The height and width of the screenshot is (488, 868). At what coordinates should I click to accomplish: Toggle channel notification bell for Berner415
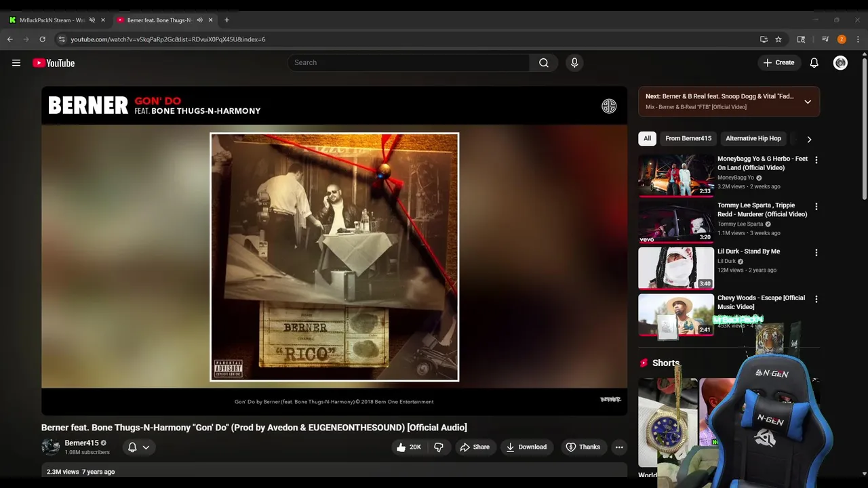(132, 447)
